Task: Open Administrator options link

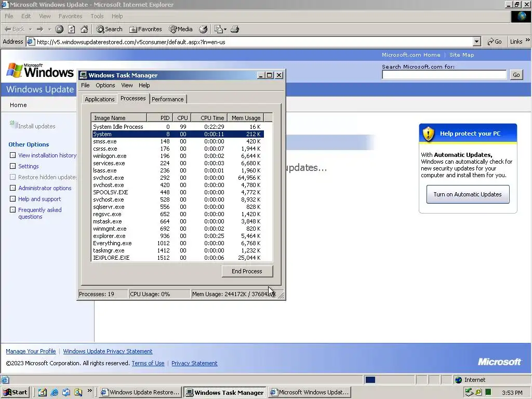Action: click(x=45, y=188)
